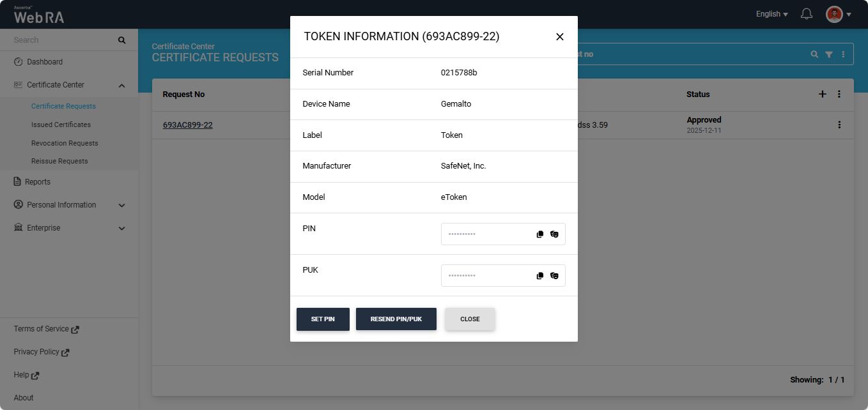Unmask the hidden PUK value
This screenshot has height=410, width=868.
tap(554, 276)
